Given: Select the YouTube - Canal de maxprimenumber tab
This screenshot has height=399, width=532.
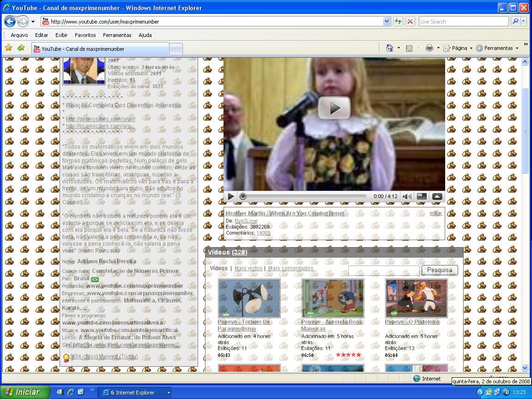Looking at the screenshot, I should pyautogui.click(x=100, y=49).
